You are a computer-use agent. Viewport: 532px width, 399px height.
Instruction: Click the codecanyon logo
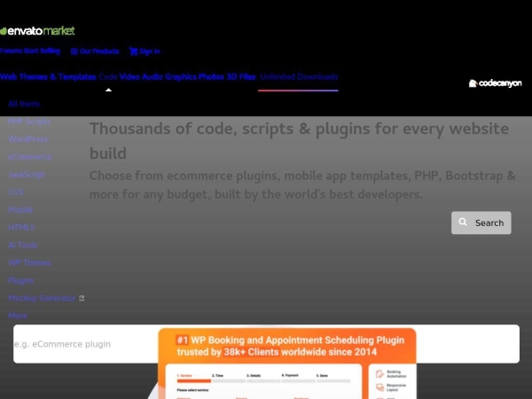point(495,83)
